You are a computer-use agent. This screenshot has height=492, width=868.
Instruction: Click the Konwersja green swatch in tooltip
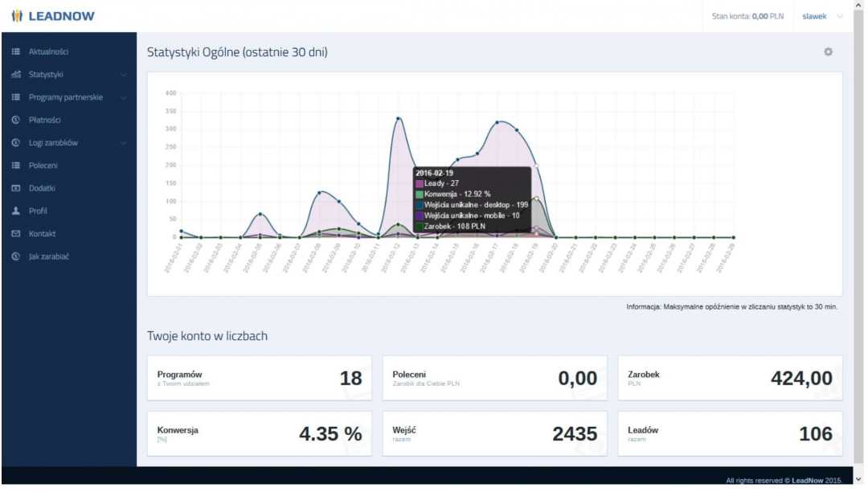tap(420, 195)
